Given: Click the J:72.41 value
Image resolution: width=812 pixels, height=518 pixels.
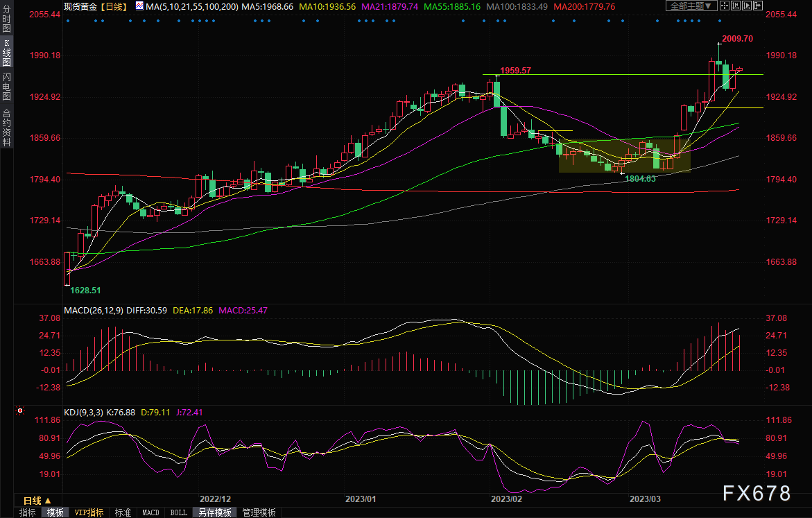Looking at the screenshot, I should (x=189, y=413).
